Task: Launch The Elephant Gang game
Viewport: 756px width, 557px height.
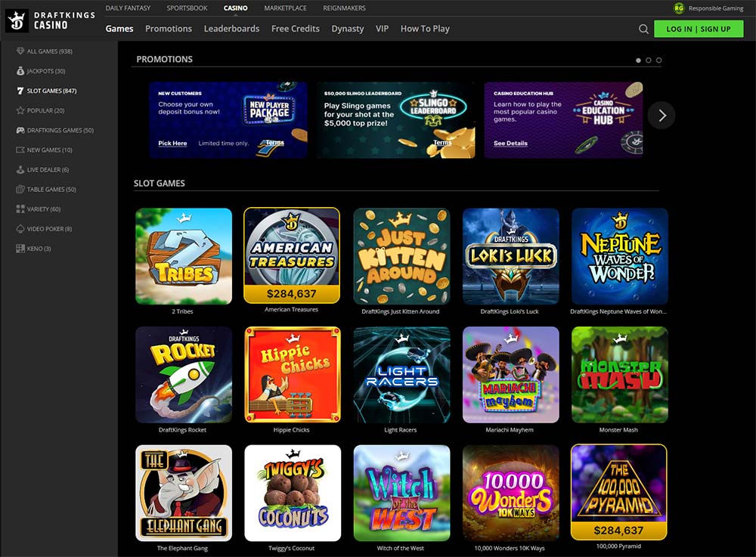Action: (x=184, y=493)
